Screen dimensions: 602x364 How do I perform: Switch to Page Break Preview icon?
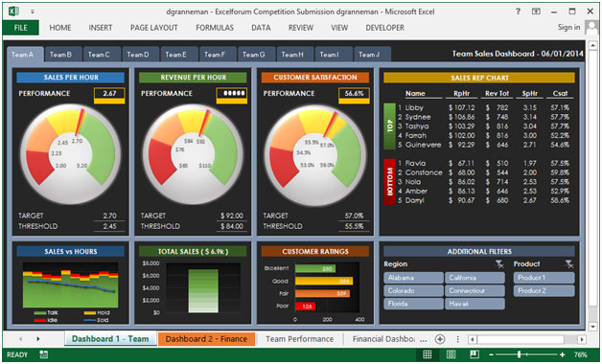(475, 354)
